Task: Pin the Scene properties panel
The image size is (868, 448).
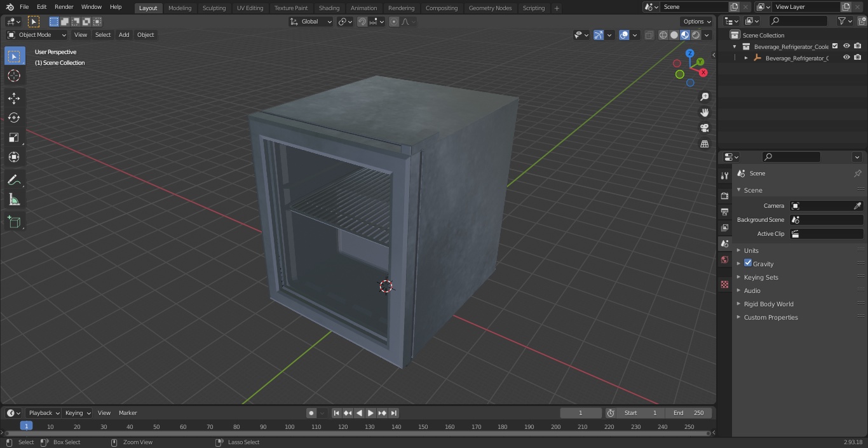Action: (857, 173)
